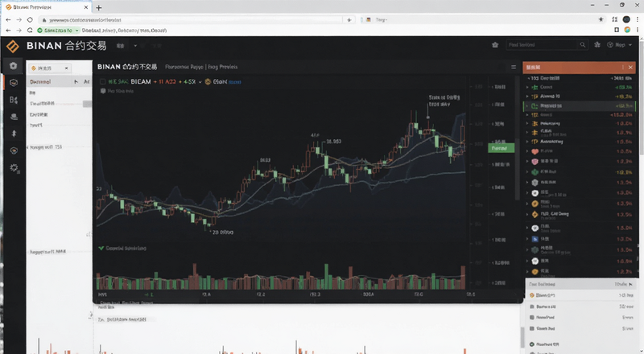Viewport: 644px width, 354px height.
Task: Click the orange Binance logo in the header
Action: point(12,46)
